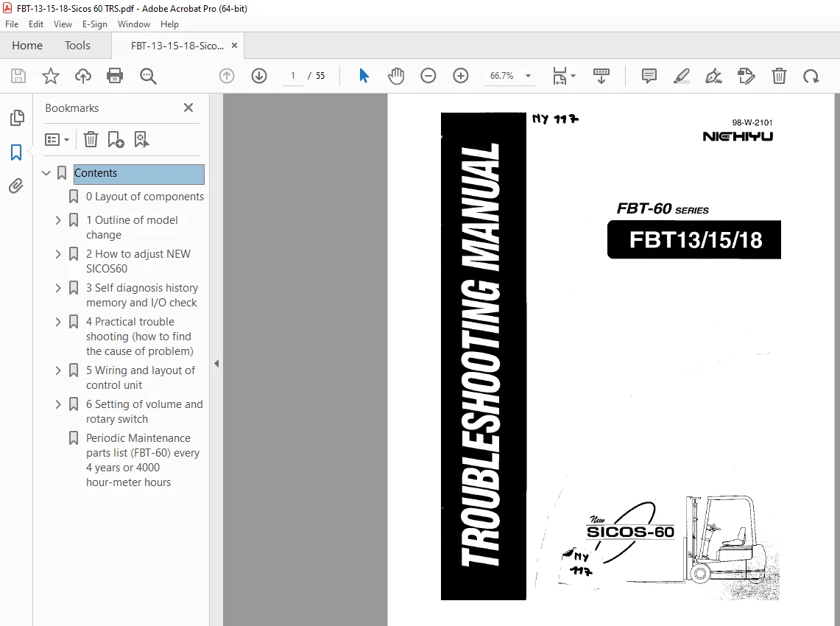Open the Window menu
This screenshot has height=626, width=840.
(134, 24)
